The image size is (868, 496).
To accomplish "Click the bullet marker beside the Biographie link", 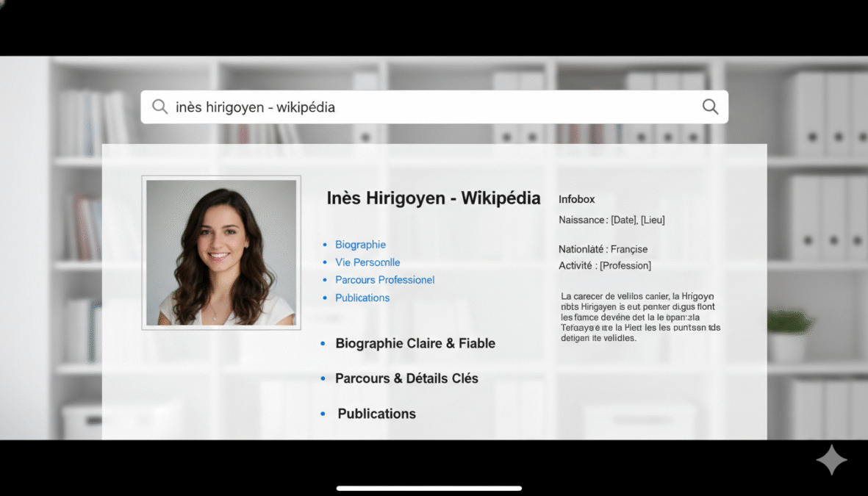I will [323, 244].
